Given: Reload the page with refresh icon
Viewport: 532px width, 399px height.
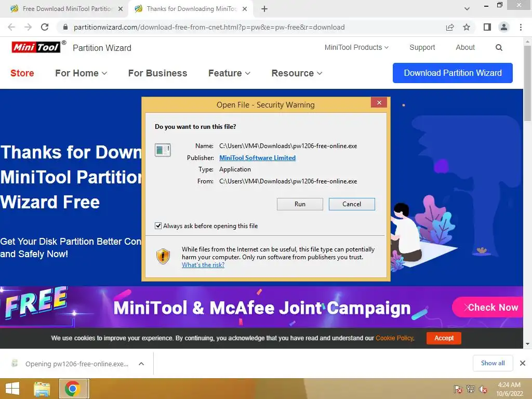Looking at the screenshot, I should 45,27.
